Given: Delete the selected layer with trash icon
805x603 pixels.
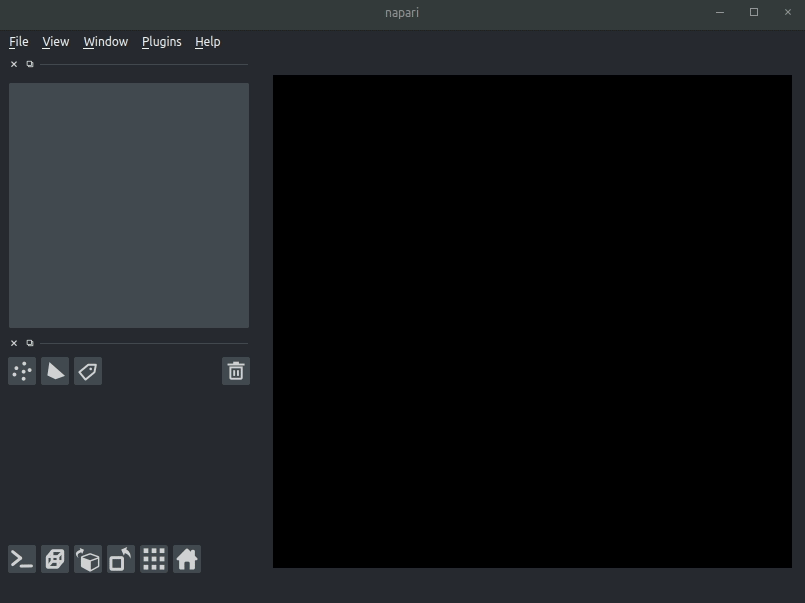Looking at the screenshot, I should tap(235, 371).
